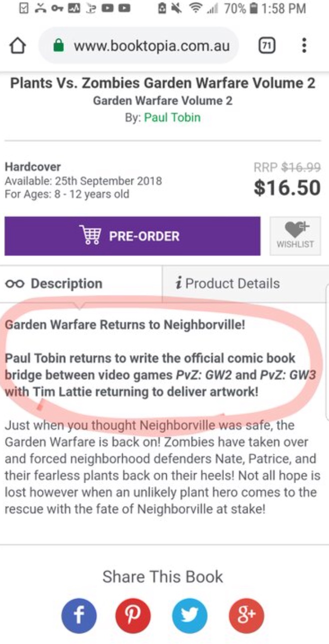
Task: Share this book on Pinterest
Action: click(133, 616)
